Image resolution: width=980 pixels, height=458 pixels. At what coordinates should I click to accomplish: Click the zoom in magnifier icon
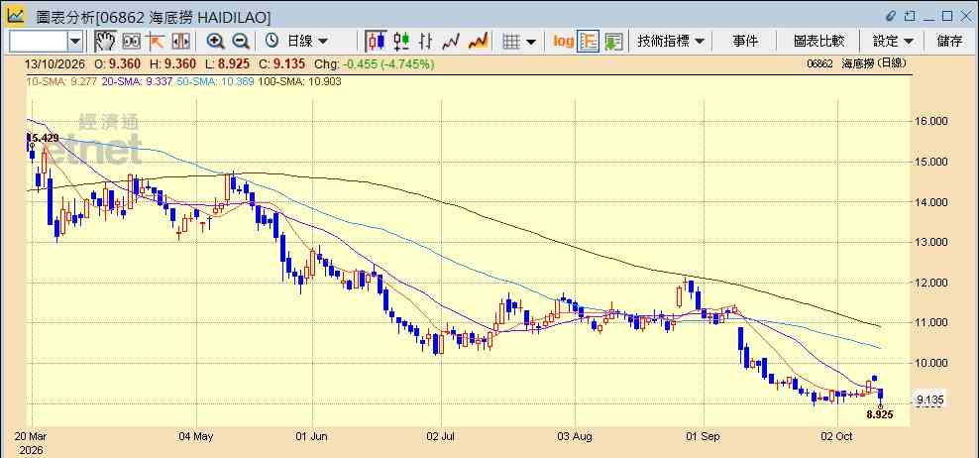click(216, 42)
